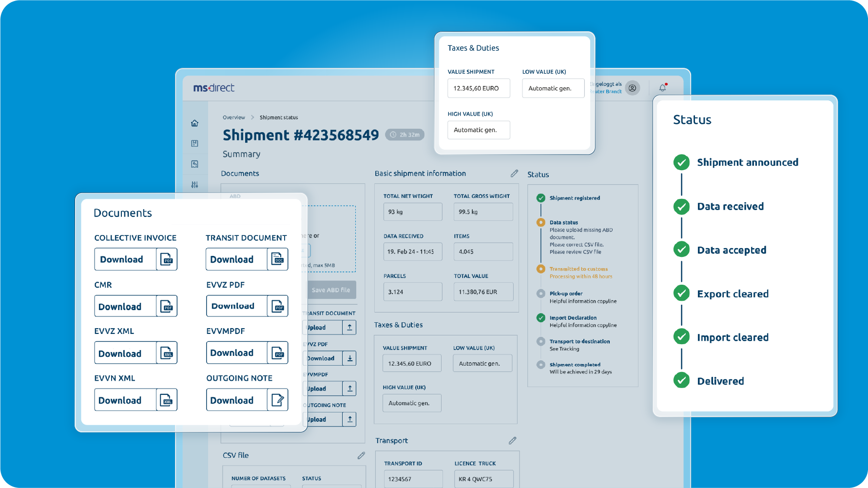
Task: Open the Home icon in the sidebar
Action: pos(194,123)
